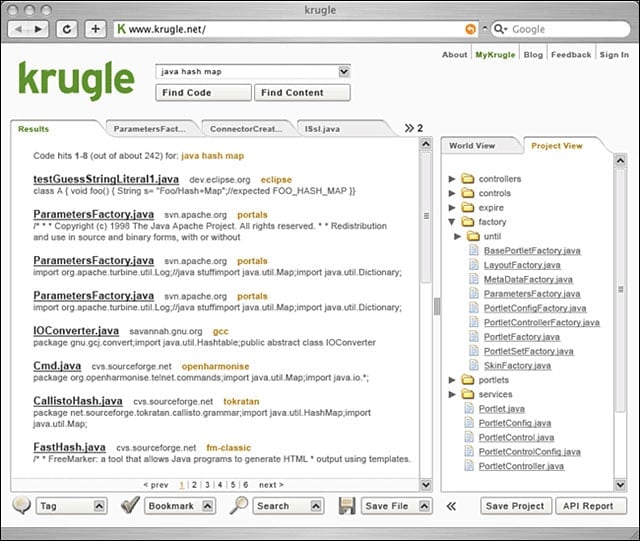
Task: Click the browser Back arrow
Action: [18, 29]
